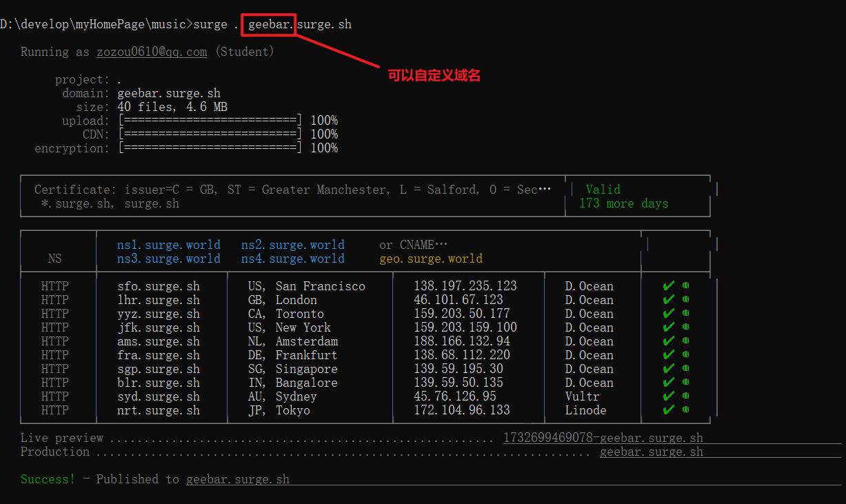Click the green Valid certificate status
The width and height of the screenshot is (846, 504).
(x=603, y=190)
